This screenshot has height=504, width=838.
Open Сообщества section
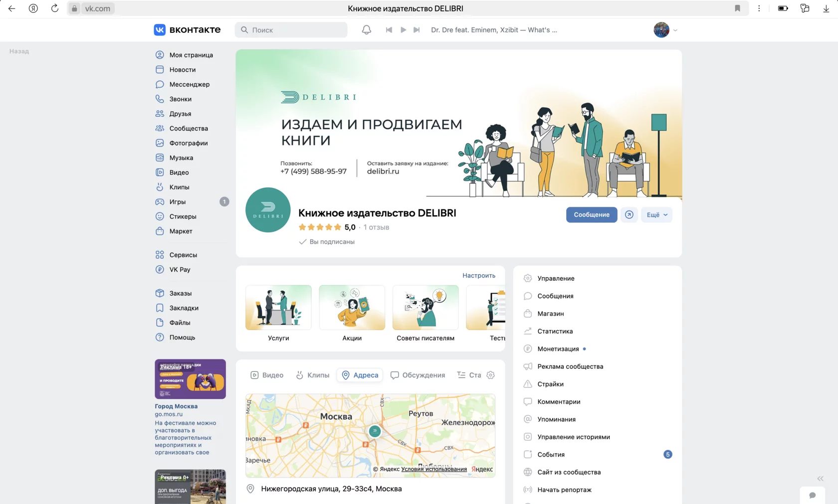click(189, 129)
